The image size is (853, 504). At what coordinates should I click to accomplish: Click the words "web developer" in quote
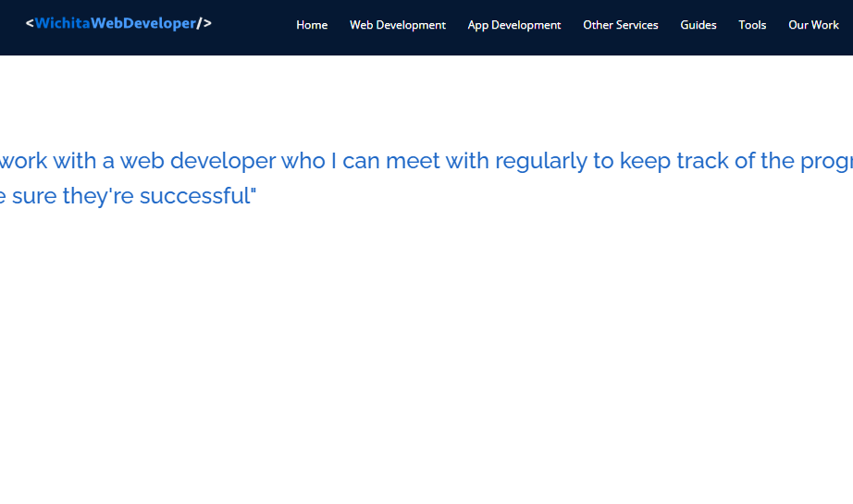[198, 161]
